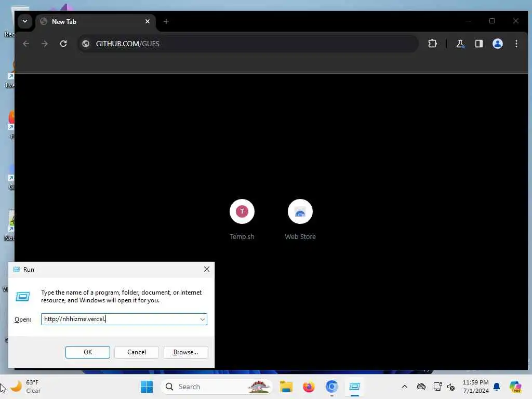This screenshot has height=399, width=532.
Task: Minimize the browser window
Action: [x=468, y=21]
